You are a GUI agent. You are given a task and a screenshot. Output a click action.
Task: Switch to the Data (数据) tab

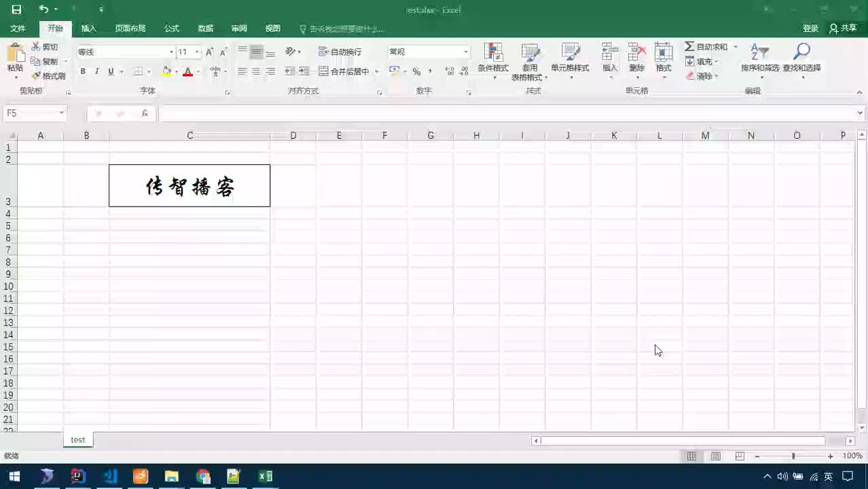pos(206,29)
